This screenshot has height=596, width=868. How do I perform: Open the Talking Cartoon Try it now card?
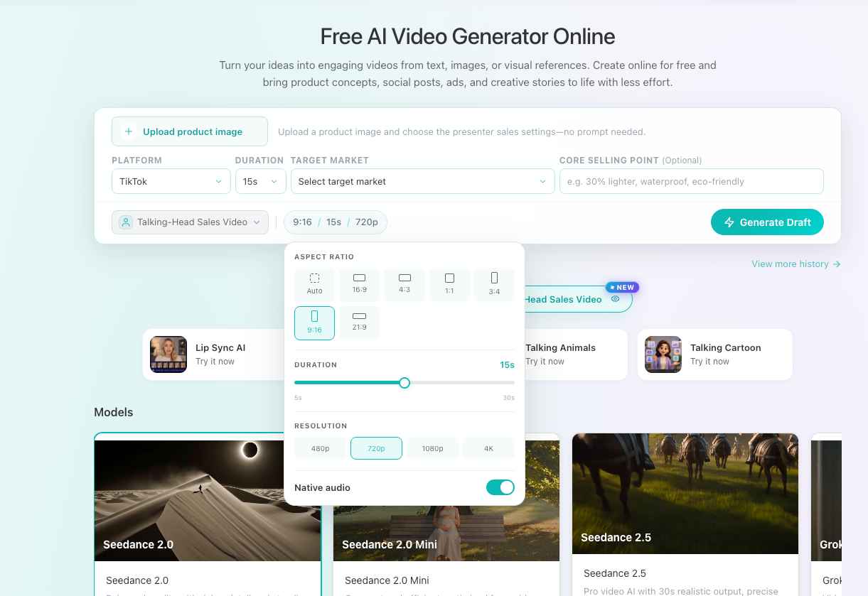pos(715,354)
